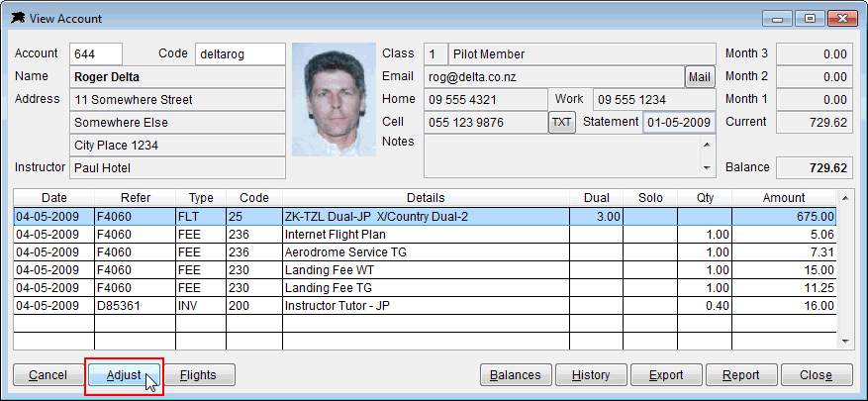Screen dimensions: 868x401
Task: Click Notes scrollbar down arrow
Action: coord(707,167)
